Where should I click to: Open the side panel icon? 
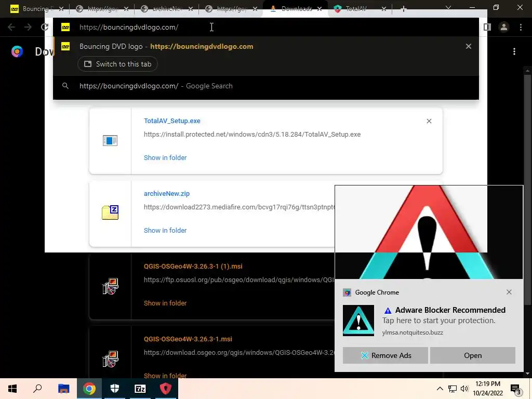(x=487, y=27)
